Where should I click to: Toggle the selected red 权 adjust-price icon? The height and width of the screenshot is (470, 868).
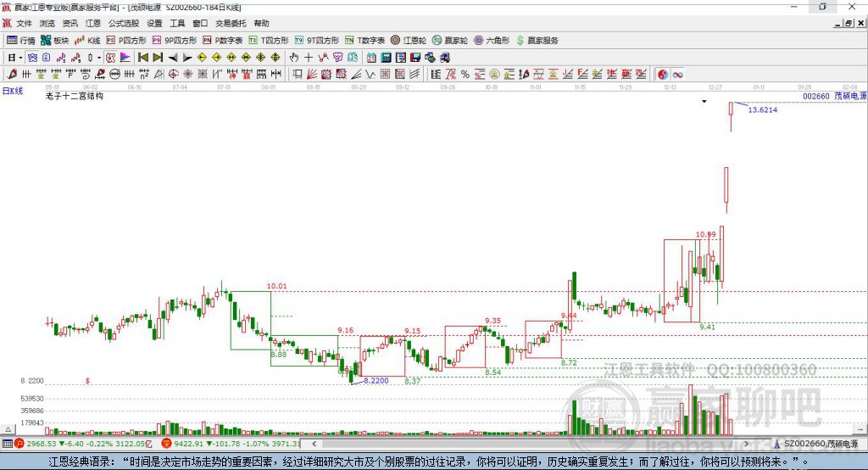110,58
